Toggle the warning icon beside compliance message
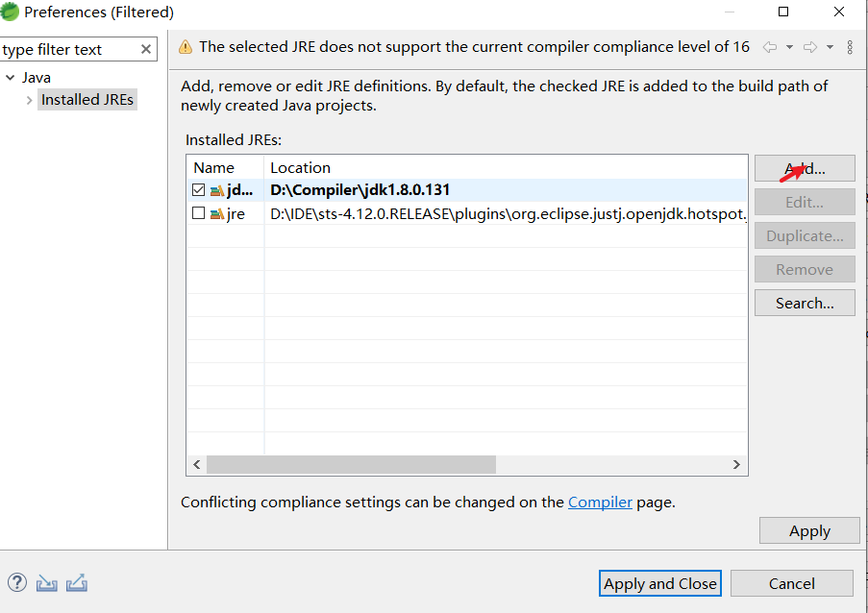 tap(186, 45)
